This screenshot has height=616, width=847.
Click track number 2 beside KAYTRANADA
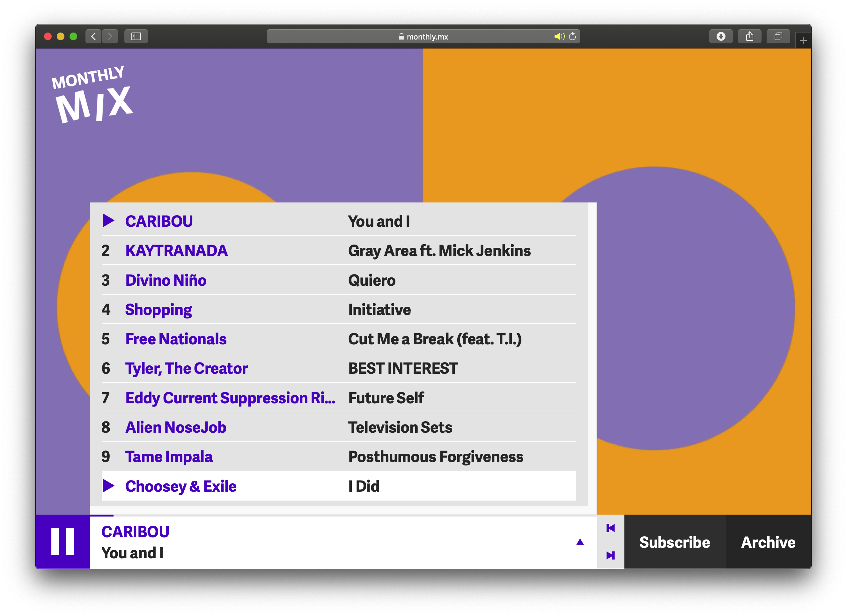coord(106,251)
